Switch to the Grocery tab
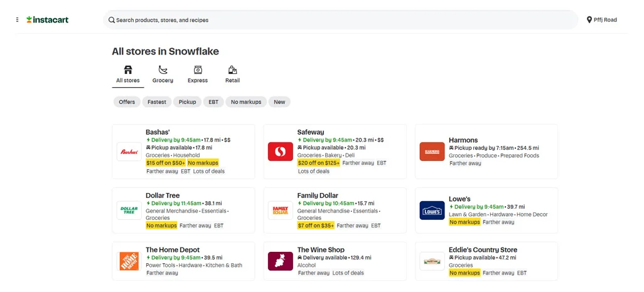 coord(163,75)
